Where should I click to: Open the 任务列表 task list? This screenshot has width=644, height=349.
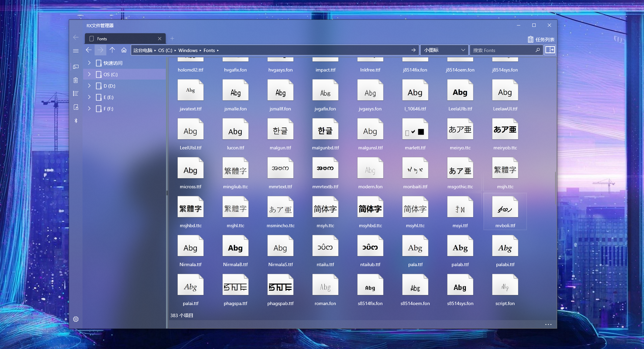[x=541, y=39]
